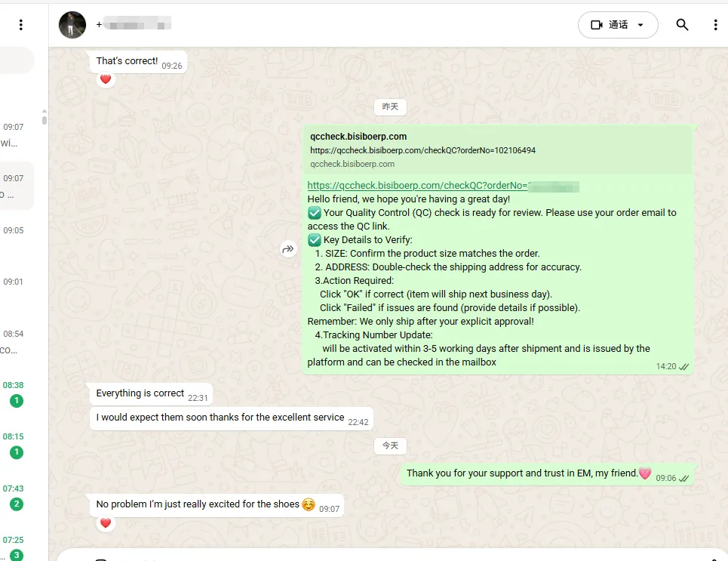This screenshot has height=561, width=728.
Task: Click the chat list scrollbar thumb
Action: [x=44, y=118]
